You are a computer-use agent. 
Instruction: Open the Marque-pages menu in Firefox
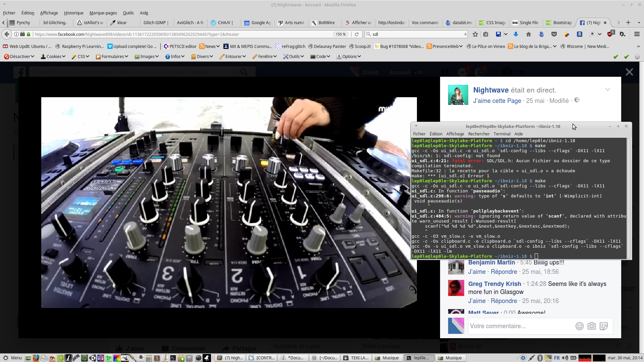(x=103, y=13)
